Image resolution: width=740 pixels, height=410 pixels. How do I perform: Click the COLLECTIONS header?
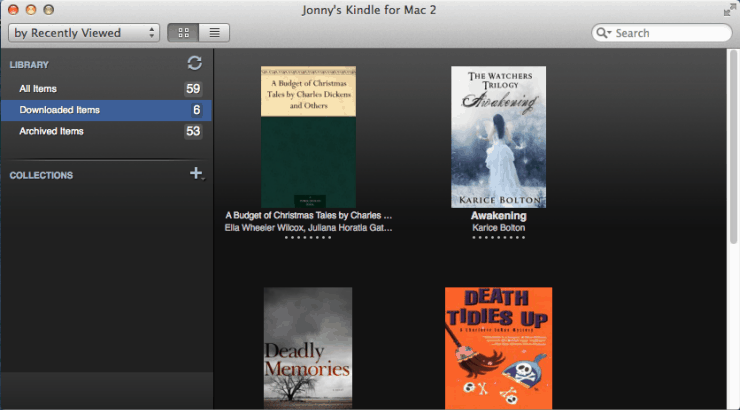tap(42, 176)
